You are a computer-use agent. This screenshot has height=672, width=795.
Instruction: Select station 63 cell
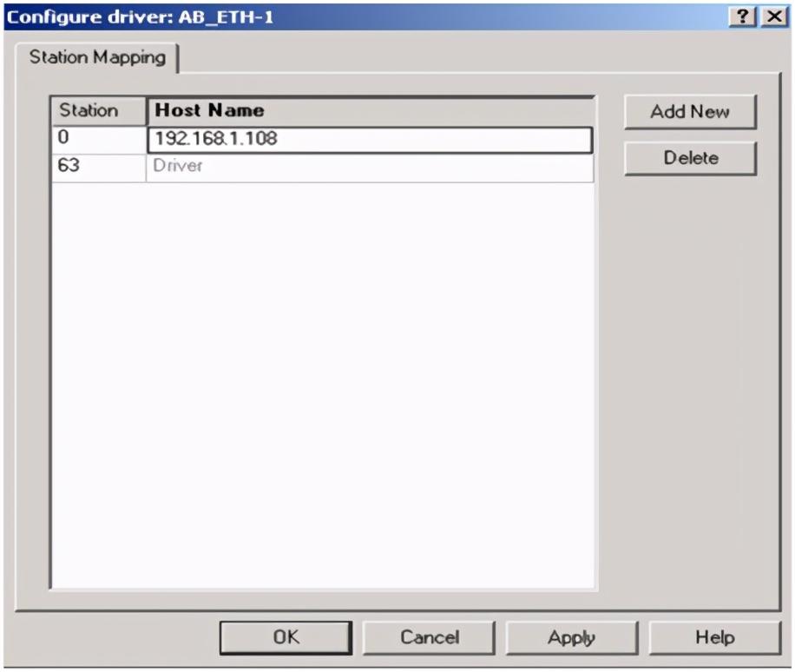99,167
